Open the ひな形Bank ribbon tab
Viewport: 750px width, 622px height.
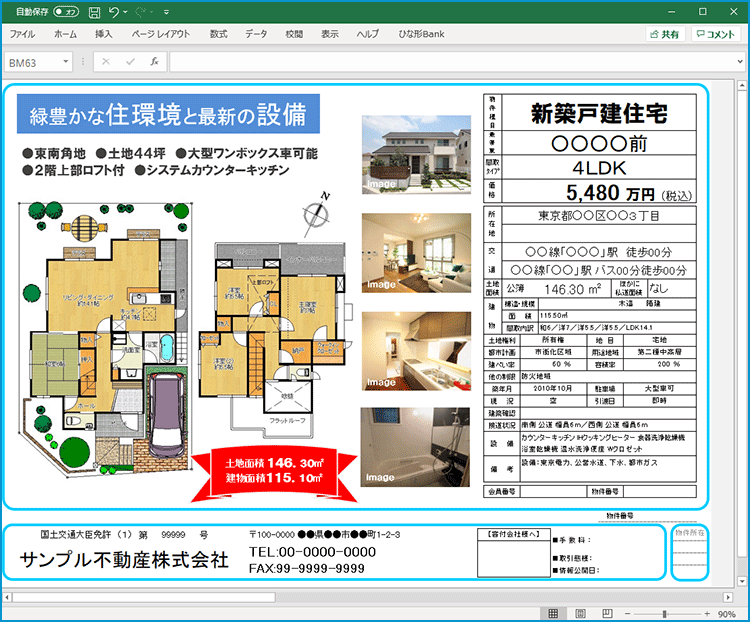pyautogui.click(x=421, y=34)
